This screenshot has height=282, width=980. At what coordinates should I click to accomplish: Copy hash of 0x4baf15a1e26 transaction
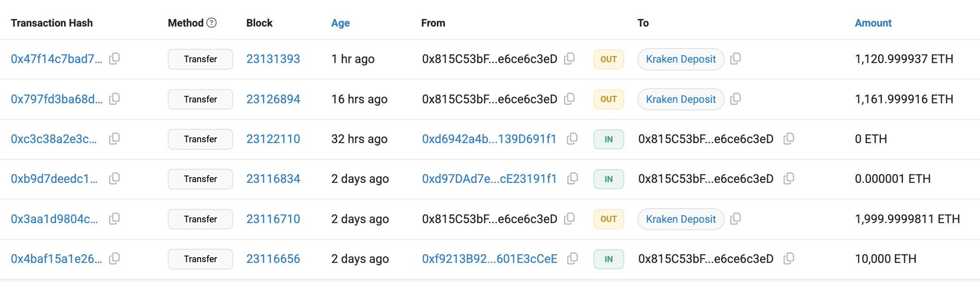[x=114, y=259]
